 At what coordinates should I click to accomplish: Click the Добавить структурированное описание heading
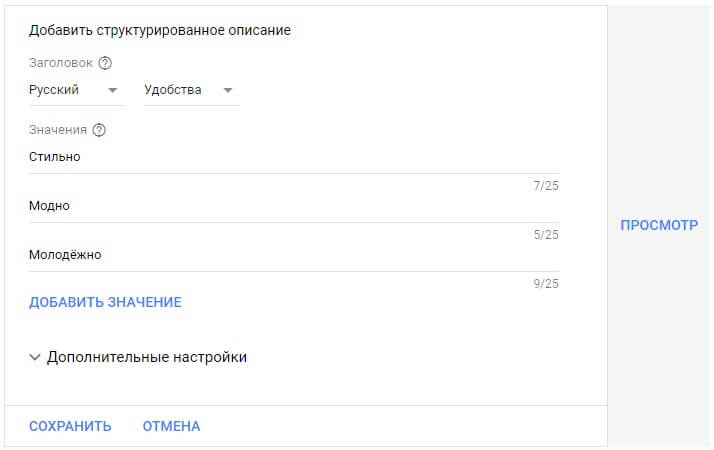(x=160, y=31)
